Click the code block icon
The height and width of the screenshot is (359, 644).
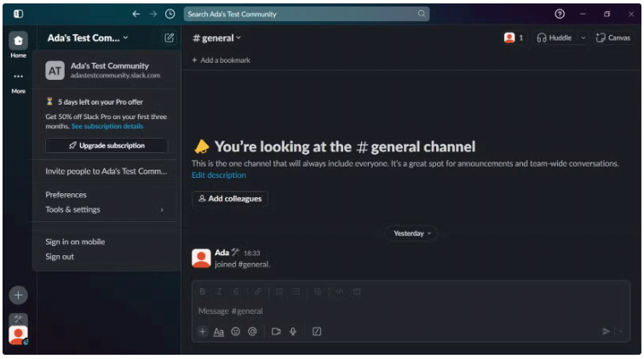coord(356,292)
